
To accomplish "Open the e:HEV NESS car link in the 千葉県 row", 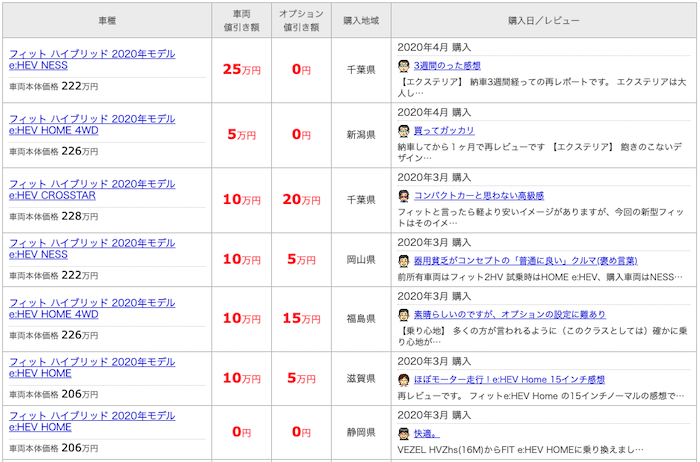I will (92, 59).
